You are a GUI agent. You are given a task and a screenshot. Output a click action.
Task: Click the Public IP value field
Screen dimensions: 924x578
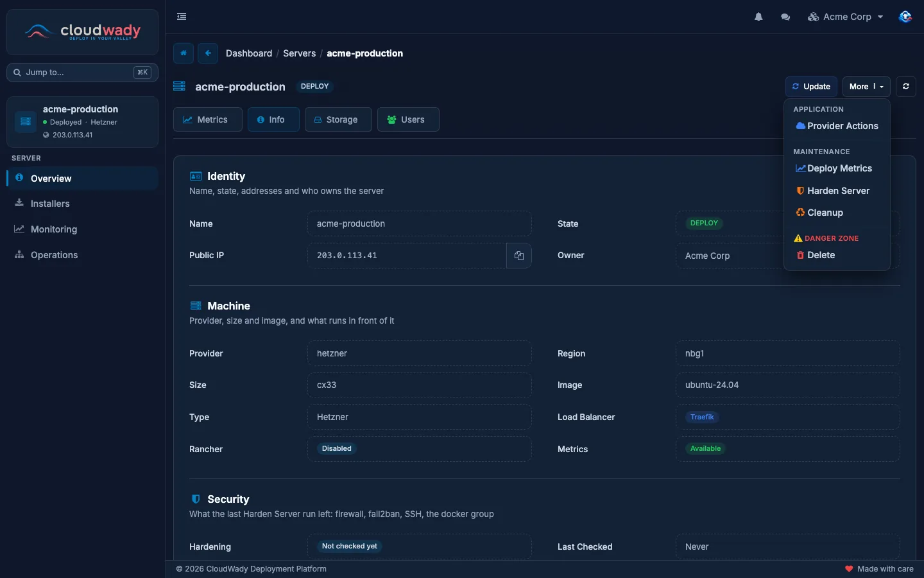tap(407, 256)
